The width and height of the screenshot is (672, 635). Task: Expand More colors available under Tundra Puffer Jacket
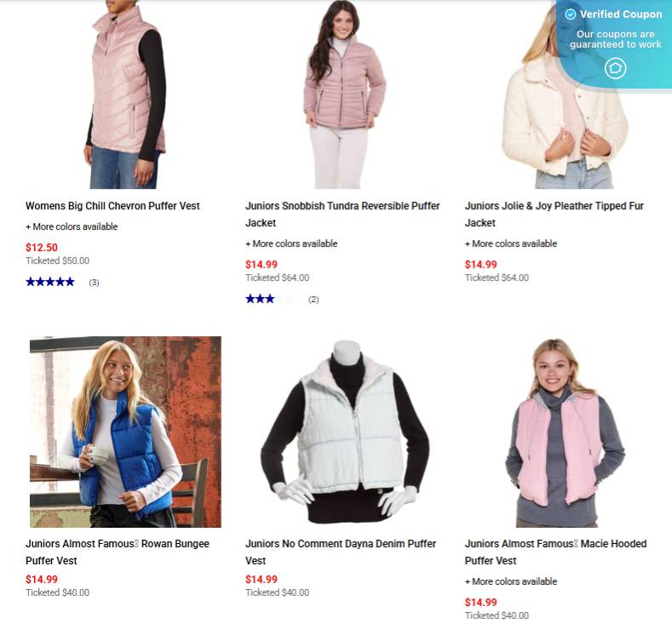291,243
